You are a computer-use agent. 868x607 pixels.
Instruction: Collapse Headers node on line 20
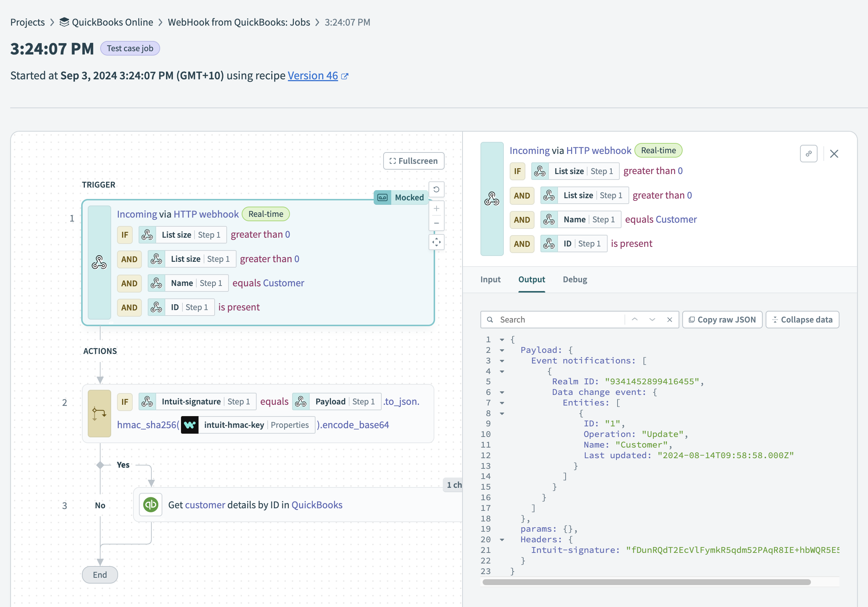tap(502, 540)
